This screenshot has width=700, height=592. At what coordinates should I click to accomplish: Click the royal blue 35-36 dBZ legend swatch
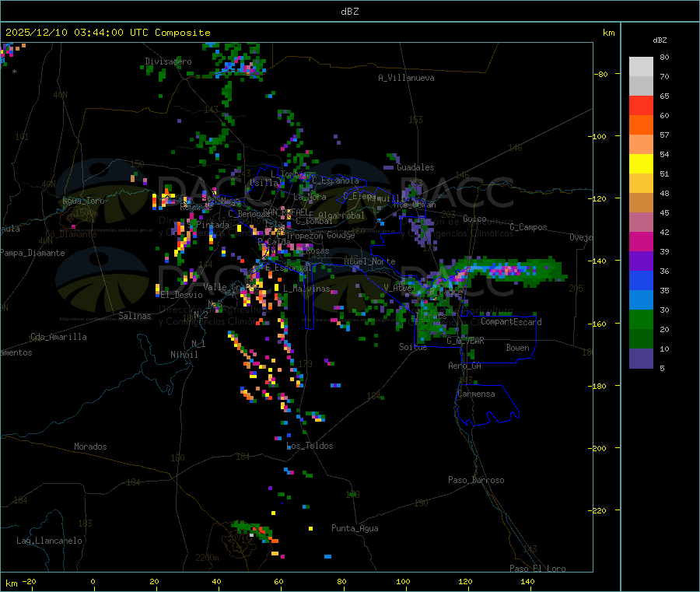(641, 281)
